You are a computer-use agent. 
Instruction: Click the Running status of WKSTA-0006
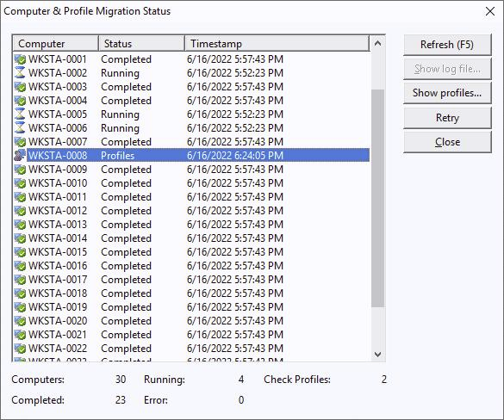pos(120,128)
